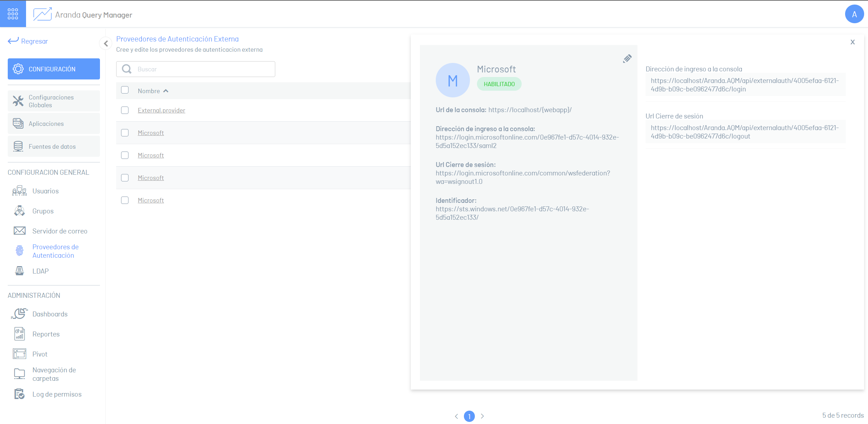Click the Configuración gear icon

[x=18, y=69]
